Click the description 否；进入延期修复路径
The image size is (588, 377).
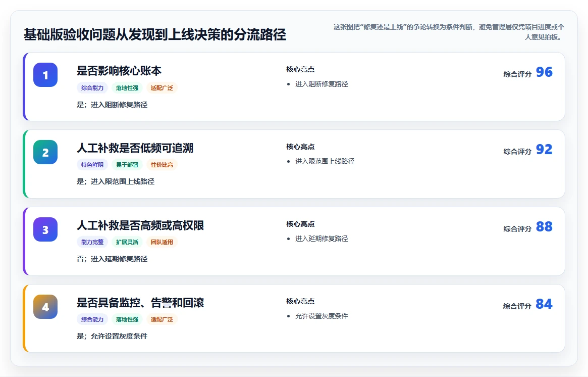click(x=112, y=259)
